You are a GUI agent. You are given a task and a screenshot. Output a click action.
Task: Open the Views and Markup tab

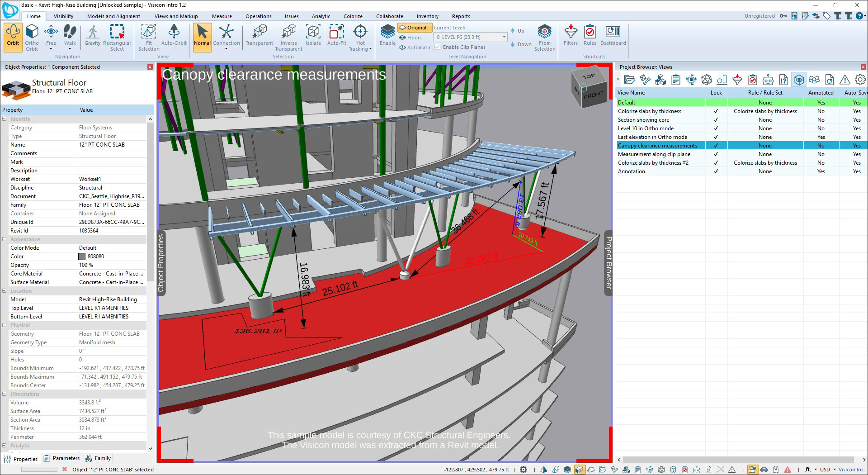(176, 16)
